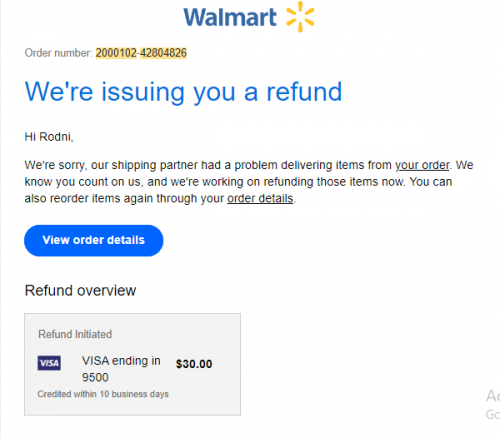
Task: Click the 'Order number:' label
Action: [x=59, y=53]
